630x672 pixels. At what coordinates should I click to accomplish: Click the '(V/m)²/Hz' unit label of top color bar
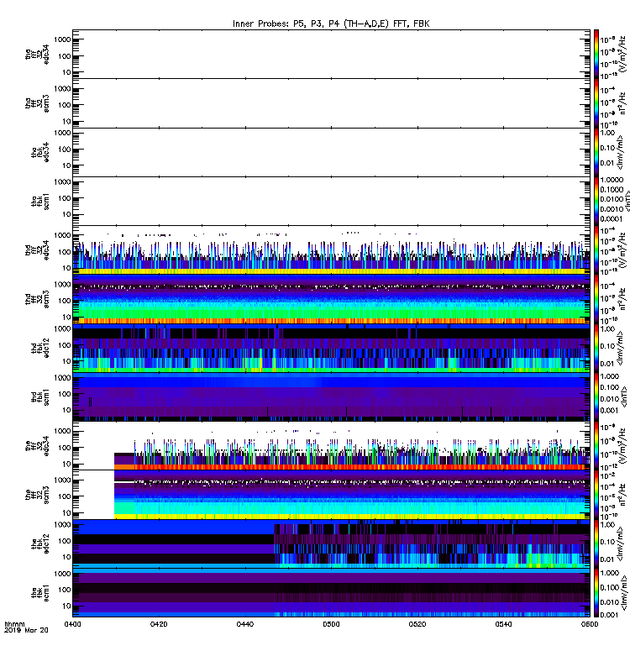[x=622, y=54]
